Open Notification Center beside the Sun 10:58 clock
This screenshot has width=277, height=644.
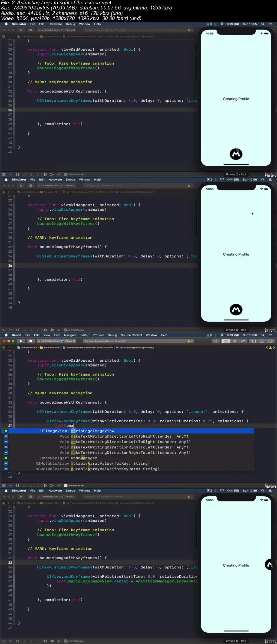click(270, 335)
